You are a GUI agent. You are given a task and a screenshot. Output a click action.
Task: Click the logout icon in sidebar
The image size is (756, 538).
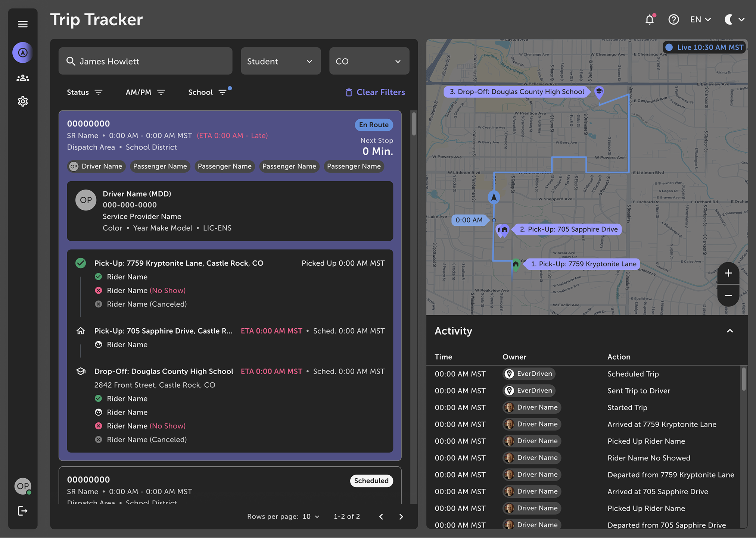[23, 511]
